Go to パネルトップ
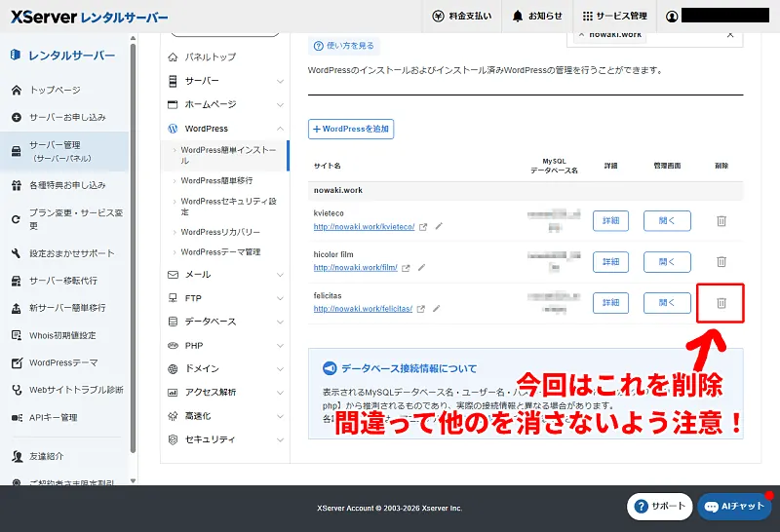The height and width of the screenshot is (532, 780). (202, 57)
